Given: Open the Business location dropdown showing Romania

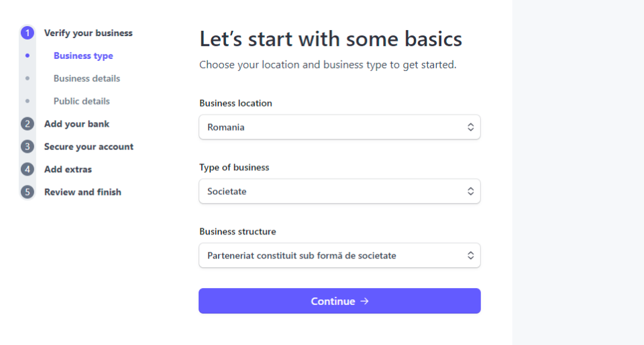Looking at the screenshot, I should 339,127.
